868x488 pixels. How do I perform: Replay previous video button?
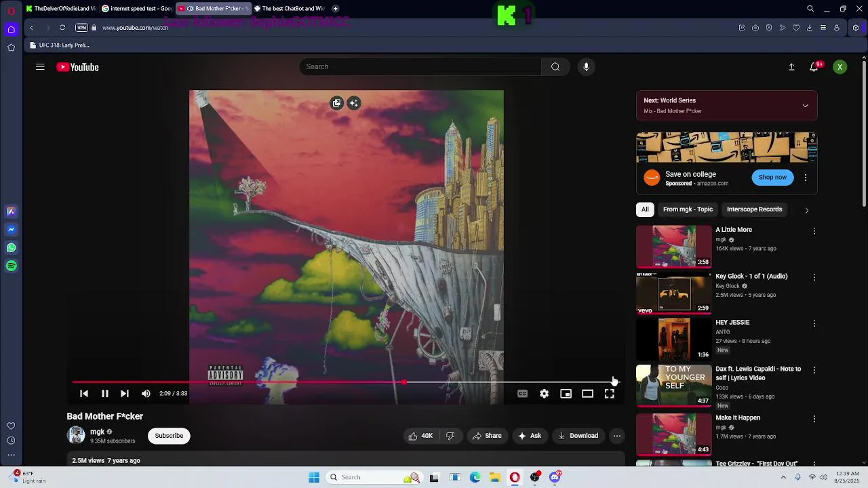click(84, 394)
